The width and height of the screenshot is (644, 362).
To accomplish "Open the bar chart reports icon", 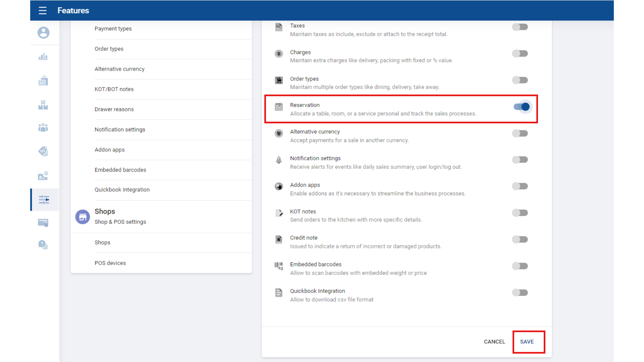I will coord(43,57).
